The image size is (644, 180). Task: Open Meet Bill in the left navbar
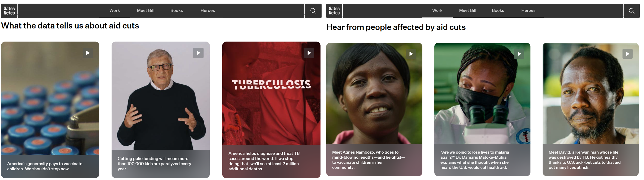(x=146, y=10)
